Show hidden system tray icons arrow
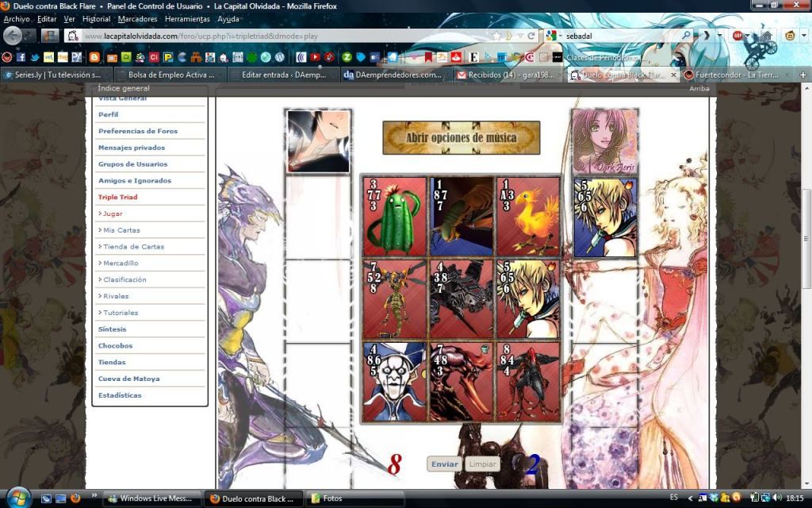 pos(691,498)
